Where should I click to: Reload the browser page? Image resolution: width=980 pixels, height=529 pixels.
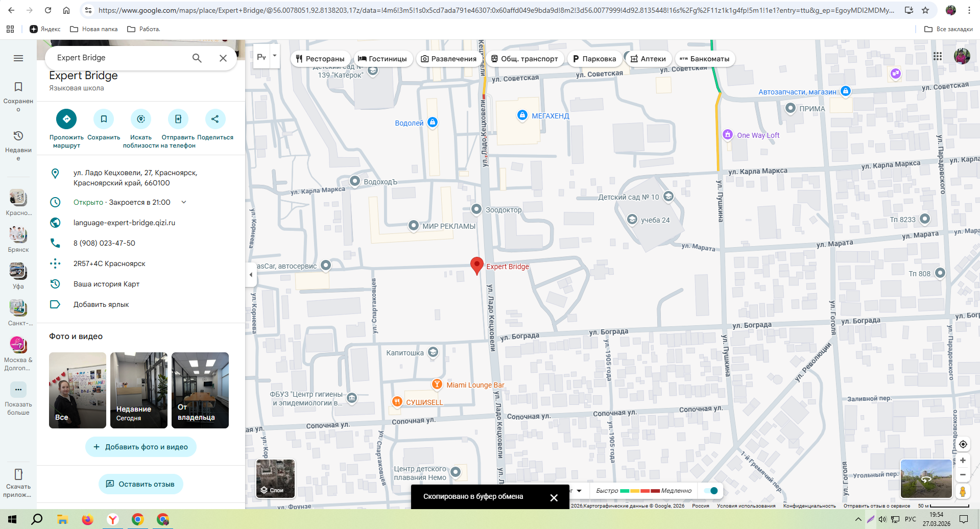tap(48, 10)
